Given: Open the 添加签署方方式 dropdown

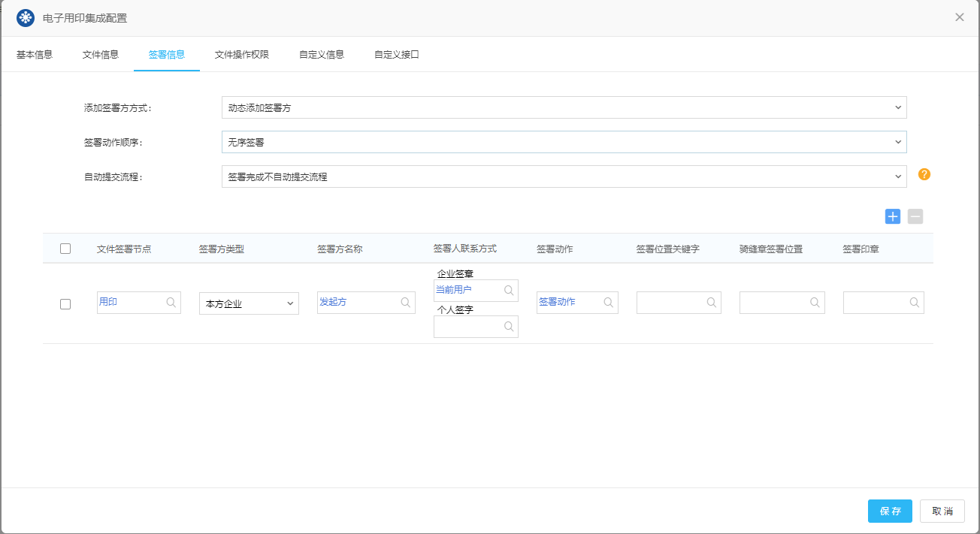Looking at the screenshot, I should (x=564, y=107).
